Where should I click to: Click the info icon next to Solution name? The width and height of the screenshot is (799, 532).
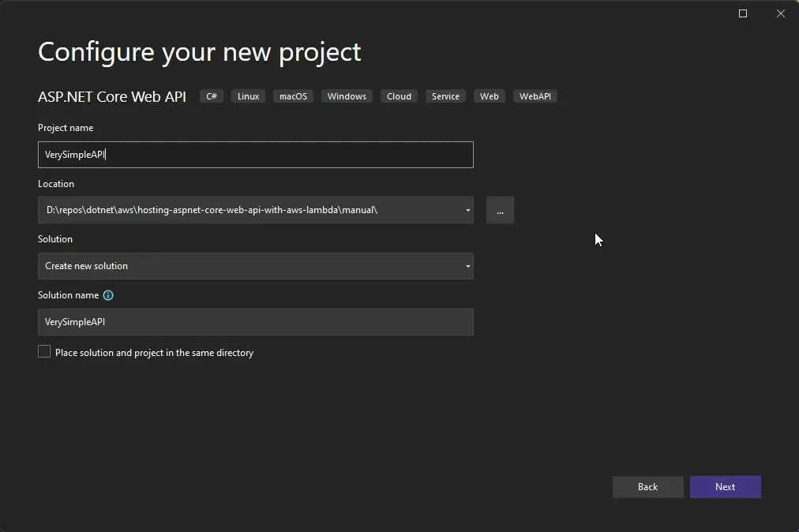108,295
